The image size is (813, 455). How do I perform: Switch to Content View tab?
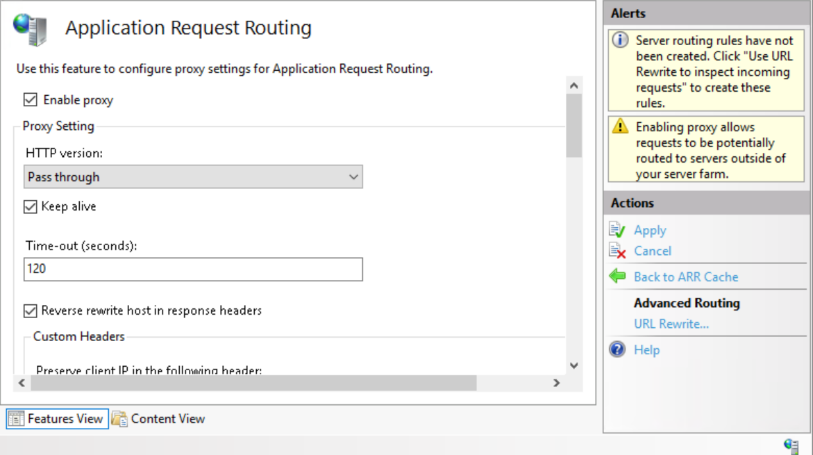point(159,419)
